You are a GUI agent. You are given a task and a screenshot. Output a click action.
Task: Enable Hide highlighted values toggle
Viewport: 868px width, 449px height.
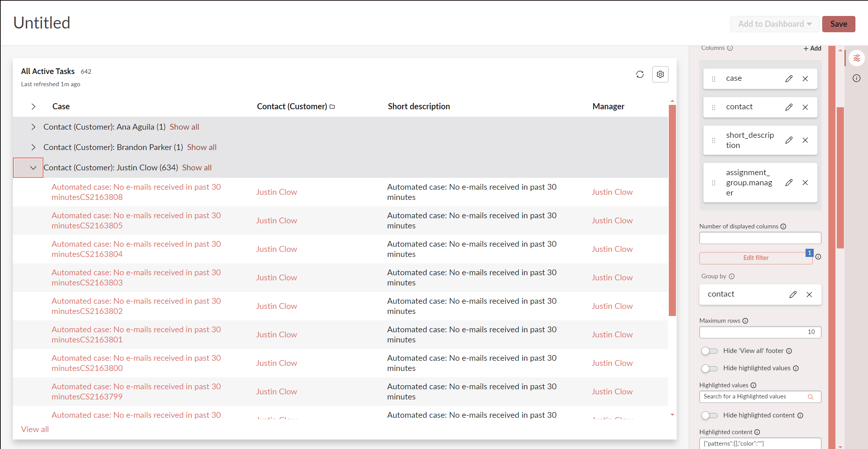[709, 368]
